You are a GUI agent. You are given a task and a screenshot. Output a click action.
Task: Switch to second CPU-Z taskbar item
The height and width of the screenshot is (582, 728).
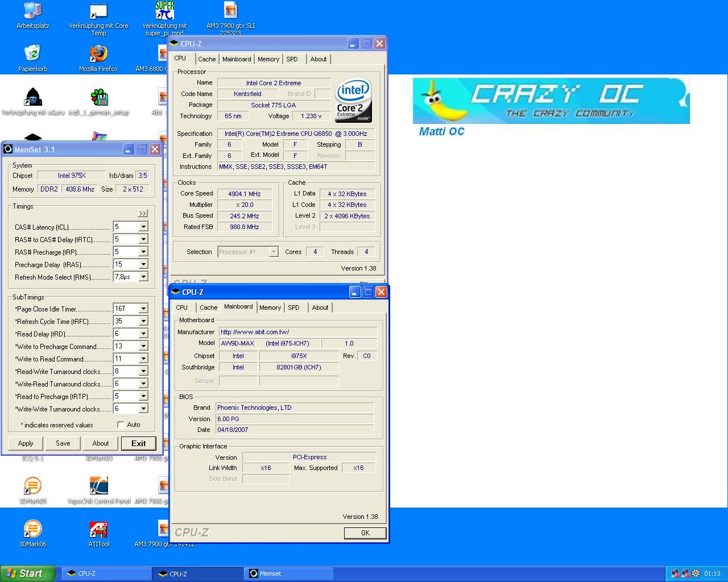tap(197, 573)
